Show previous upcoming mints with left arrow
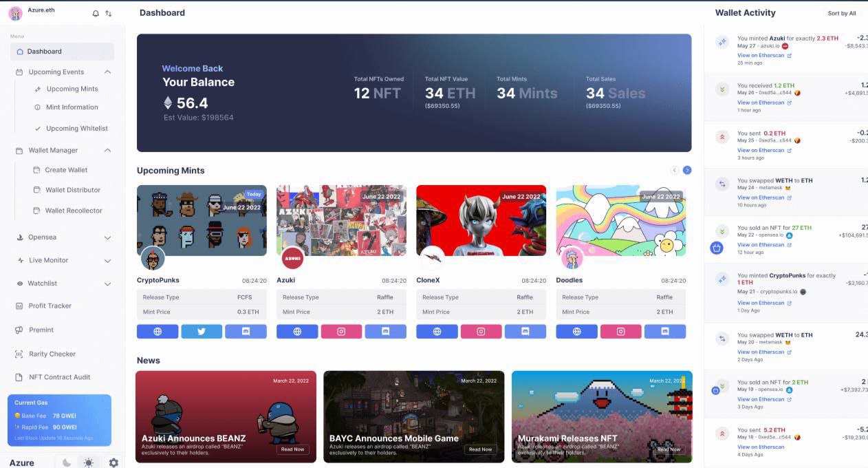Image resolution: width=868 pixels, height=468 pixels. tap(675, 170)
